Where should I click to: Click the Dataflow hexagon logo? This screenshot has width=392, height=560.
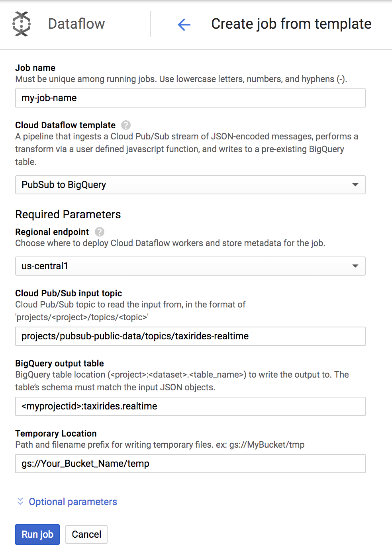click(x=22, y=24)
